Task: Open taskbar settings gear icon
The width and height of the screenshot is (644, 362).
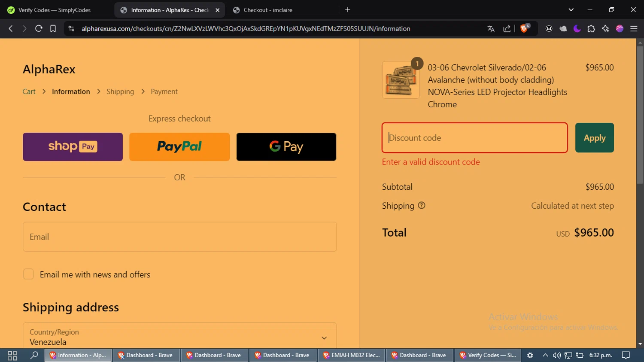Action: (x=530, y=355)
